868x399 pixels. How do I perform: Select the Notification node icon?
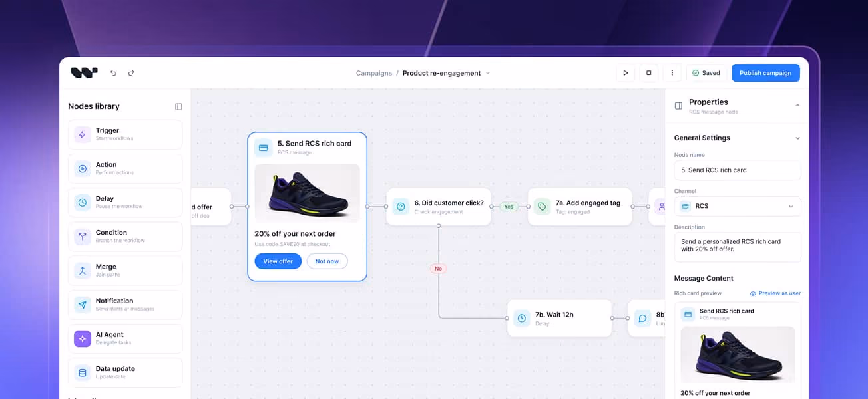[83, 305]
